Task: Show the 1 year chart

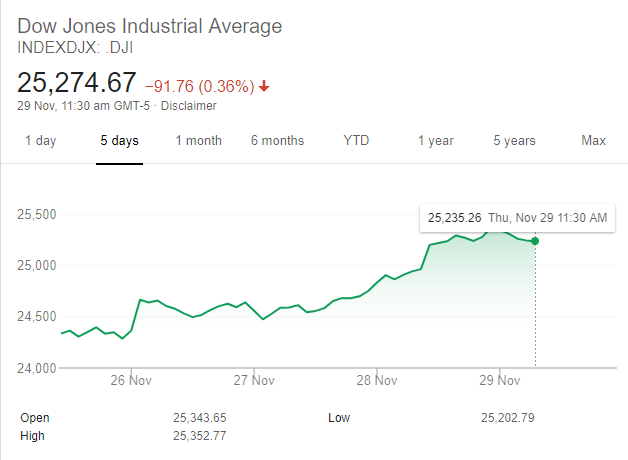Action: click(435, 141)
